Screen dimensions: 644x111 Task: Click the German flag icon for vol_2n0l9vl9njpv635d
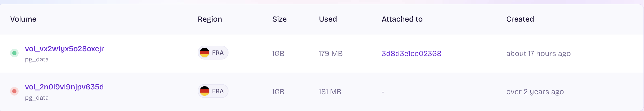click(205, 91)
